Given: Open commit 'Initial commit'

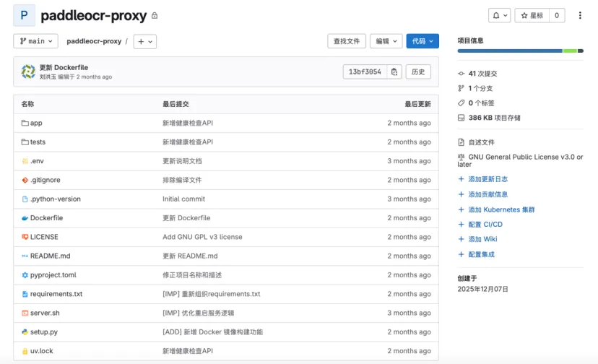Looking at the screenshot, I should pyautogui.click(x=184, y=199).
